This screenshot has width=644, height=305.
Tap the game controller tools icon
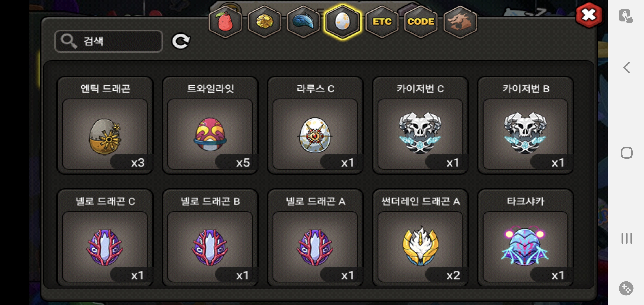pos(626,288)
